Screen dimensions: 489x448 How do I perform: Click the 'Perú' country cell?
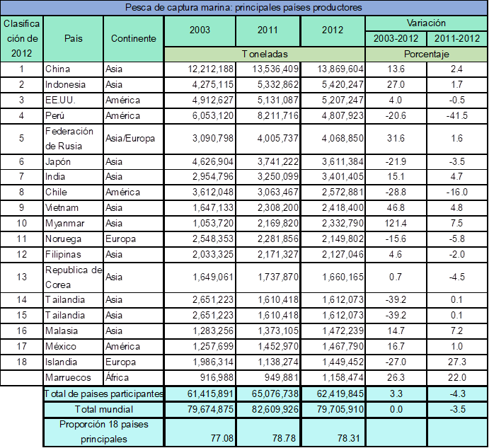pyautogui.click(x=74, y=116)
